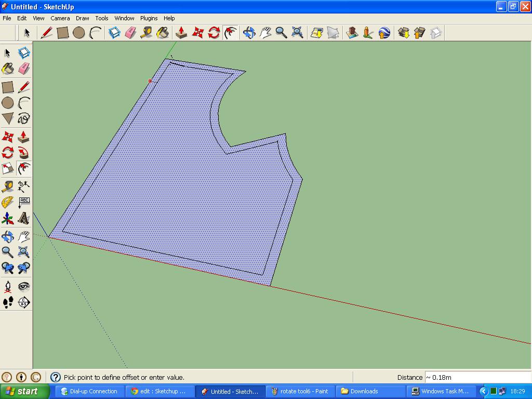Click the Toggle Terrain icon
532x399 pixels.
[x=333, y=33]
